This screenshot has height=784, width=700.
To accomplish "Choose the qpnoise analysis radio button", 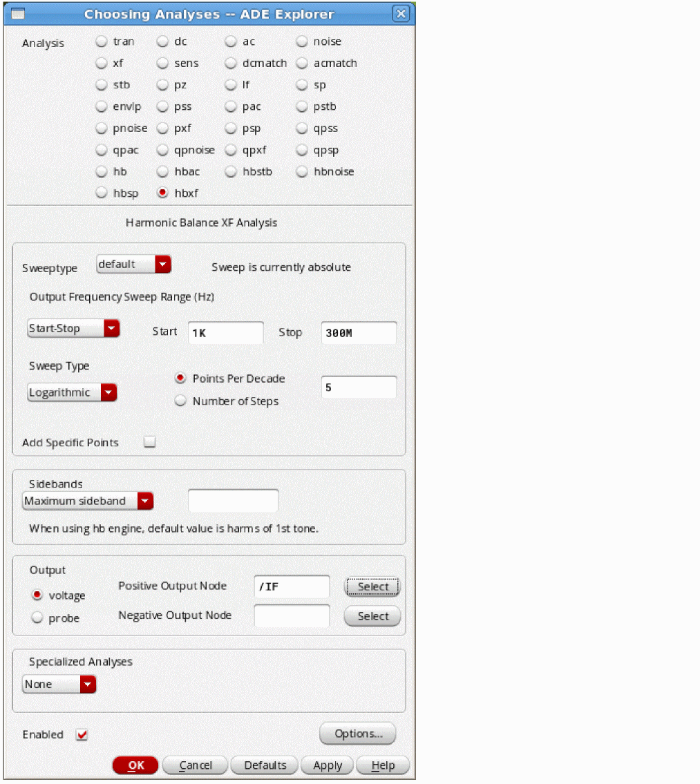I will [x=162, y=150].
